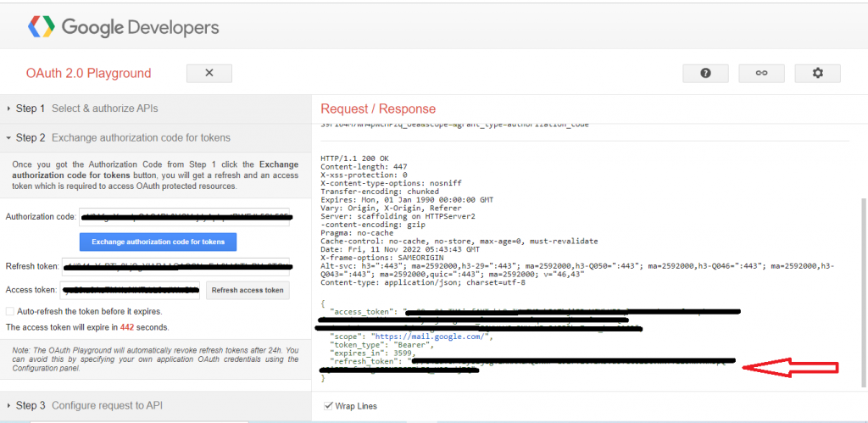
Task: Click the Content-type: application/json line
Action: pyautogui.click(x=423, y=283)
